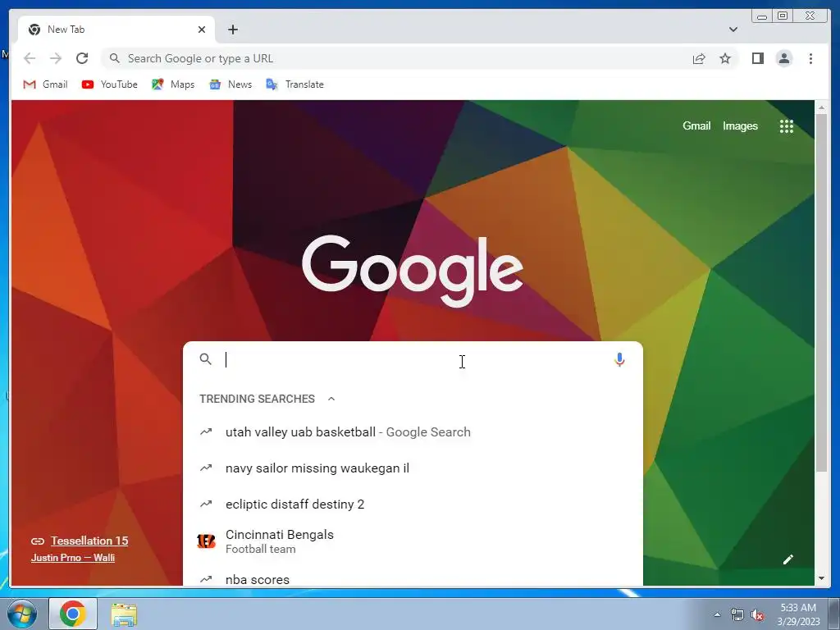The height and width of the screenshot is (630, 840).
Task: Select the New Tab tab
Action: click(x=116, y=30)
